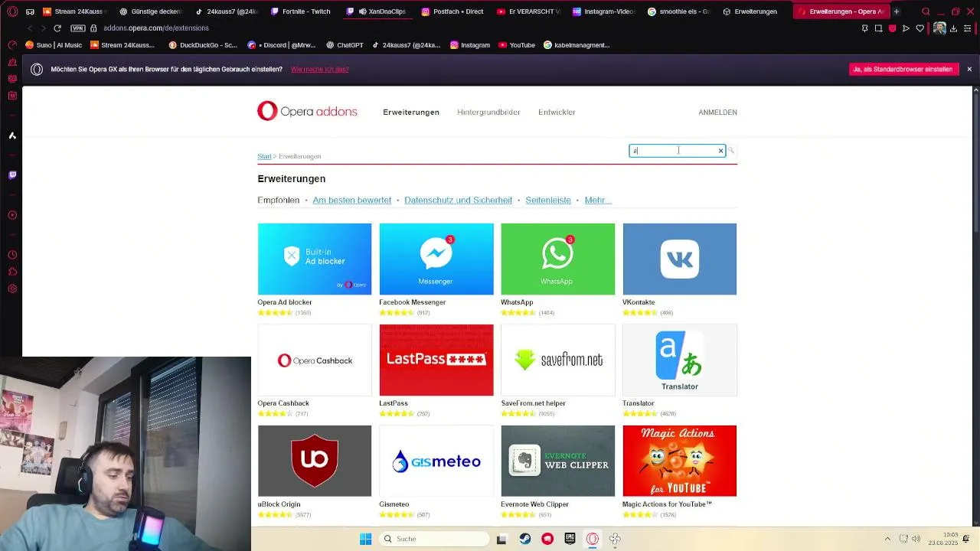Open the ad blocker shield icon

coord(892,28)
